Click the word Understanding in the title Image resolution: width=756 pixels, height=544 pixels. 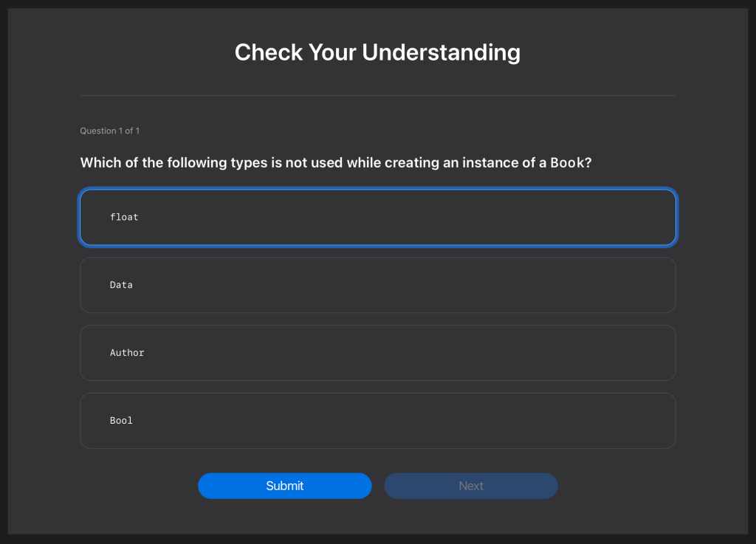click(441, 52)
